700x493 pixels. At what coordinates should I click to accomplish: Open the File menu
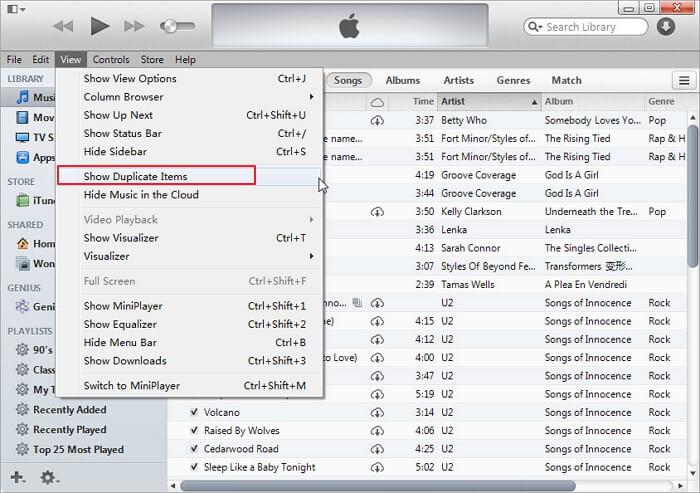coord(14,59)
